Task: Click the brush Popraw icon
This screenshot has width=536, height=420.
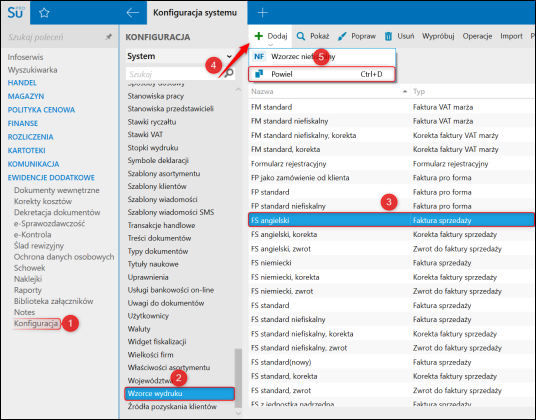Action: 342,36
